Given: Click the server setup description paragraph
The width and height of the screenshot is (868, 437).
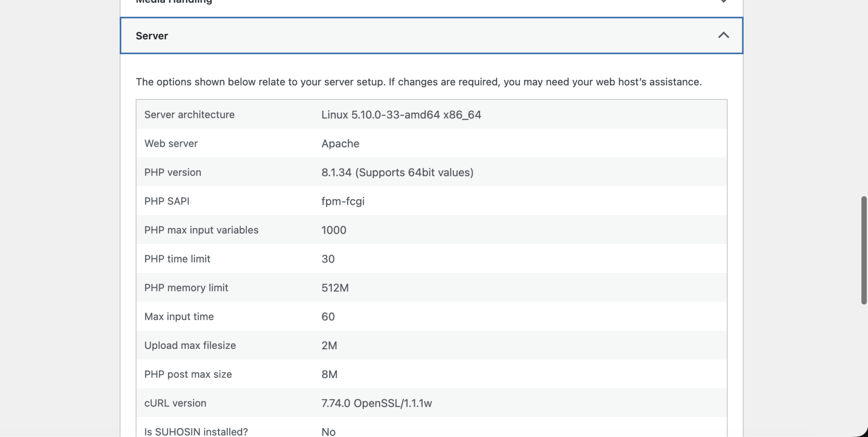Looking at the screenshot, I should [x=419, y=82].
